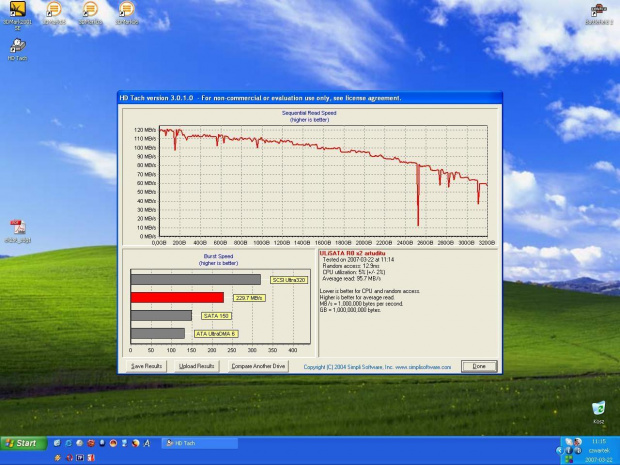This screenshot has width=620, height=465.
Task: Launch Internet Explorer from quick launch
Action: (x=68, y=443)
